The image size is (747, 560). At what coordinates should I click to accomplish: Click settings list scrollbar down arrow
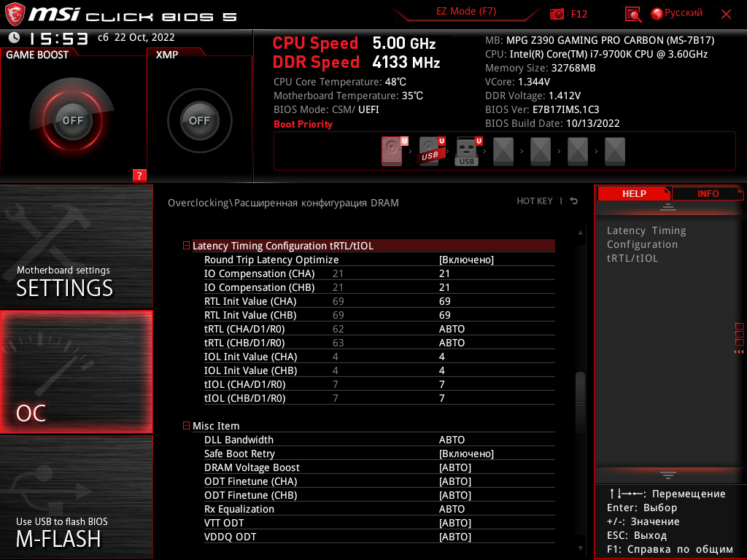pyautogui.click(x=580, y=548)
